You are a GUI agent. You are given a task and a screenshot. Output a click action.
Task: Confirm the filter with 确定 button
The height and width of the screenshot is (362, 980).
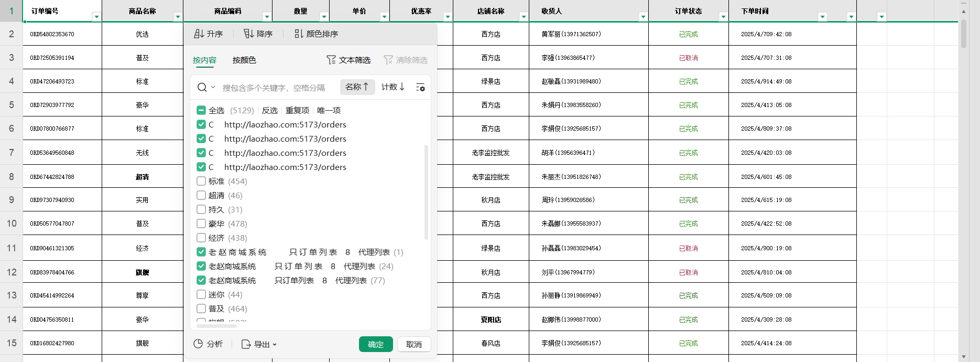pyautogui.click(x=376, y=344)
